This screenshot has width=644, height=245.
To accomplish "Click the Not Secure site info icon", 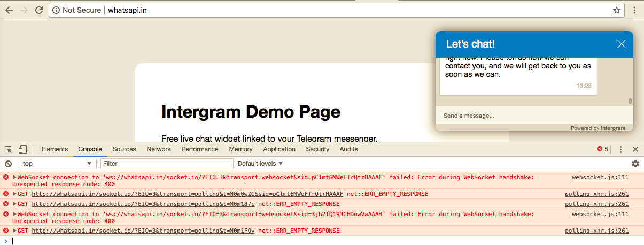I will point(56,10).
